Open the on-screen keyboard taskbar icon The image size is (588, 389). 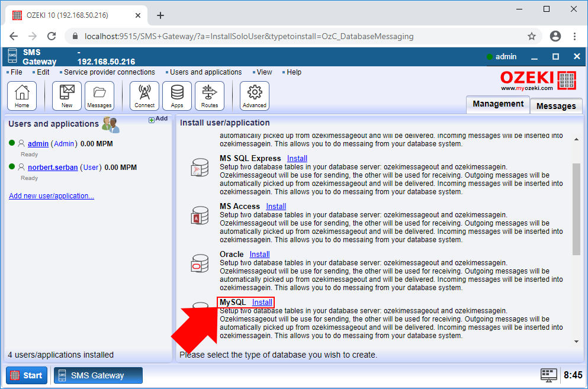pos(548,375)
